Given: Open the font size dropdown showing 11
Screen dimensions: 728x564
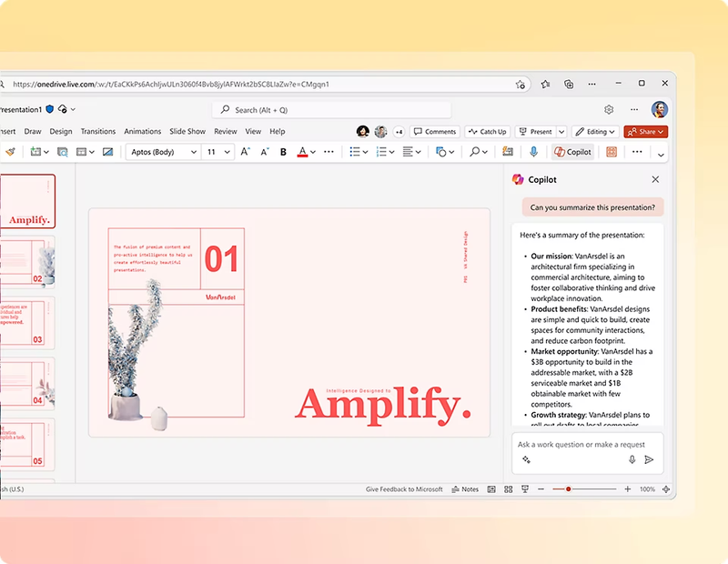Looking at the screenshot, I should [217, 152].
